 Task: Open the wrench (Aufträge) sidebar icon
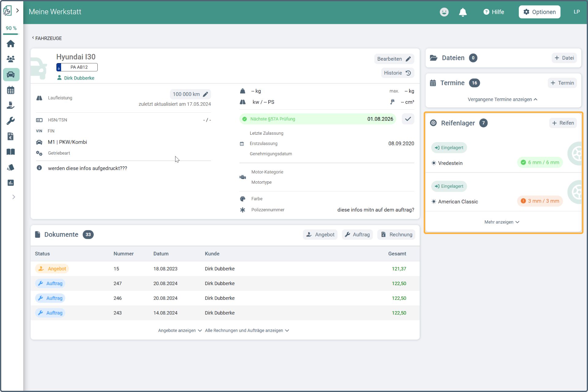11,121
